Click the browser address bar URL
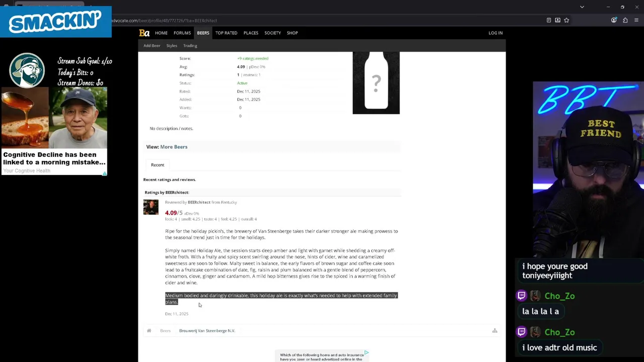644x362 pixels. click(164, 21)
